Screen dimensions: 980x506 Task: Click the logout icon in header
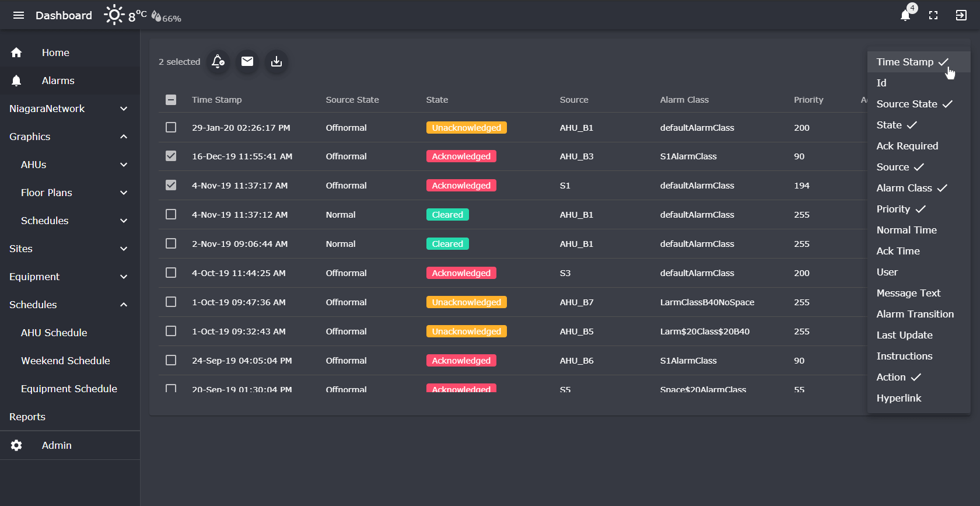[961, 15]
